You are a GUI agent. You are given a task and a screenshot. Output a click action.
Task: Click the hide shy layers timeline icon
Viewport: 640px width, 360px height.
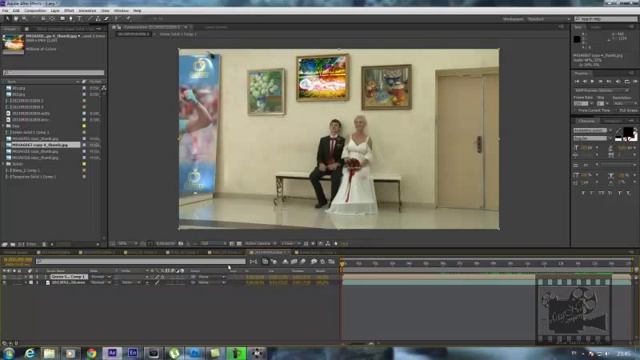point(285,261)
